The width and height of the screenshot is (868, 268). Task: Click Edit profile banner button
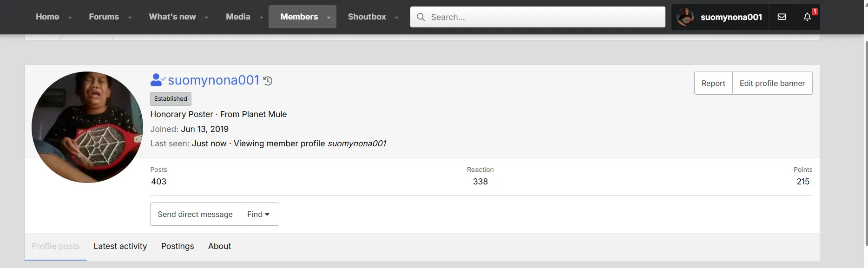coord(772,83)
